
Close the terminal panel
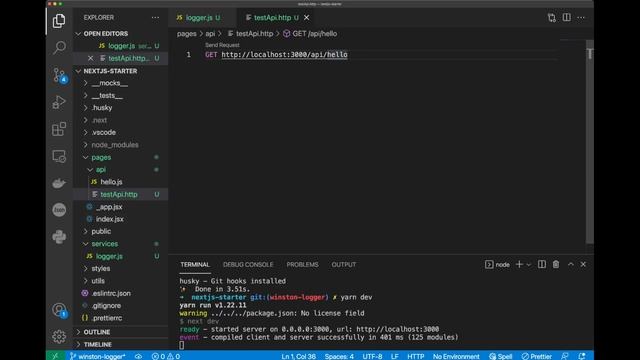pyautogui.click(x=583, y=264)
